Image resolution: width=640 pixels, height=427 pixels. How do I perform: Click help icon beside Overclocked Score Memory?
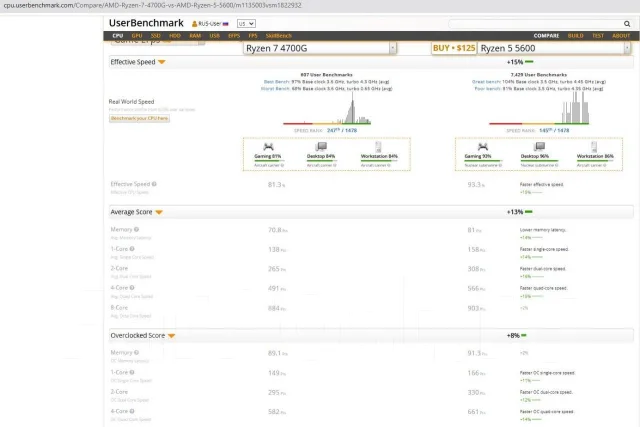(x=136, y=352)
